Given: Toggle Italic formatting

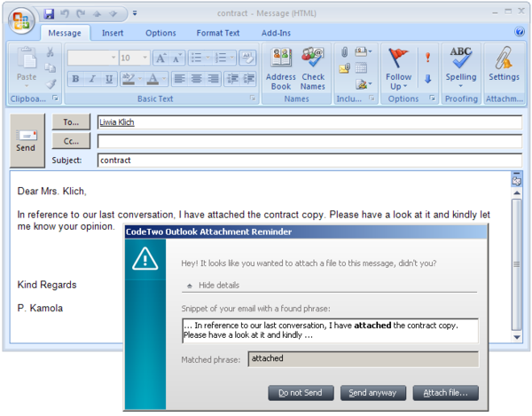Looking at the screenshot, I should [92, 79].
